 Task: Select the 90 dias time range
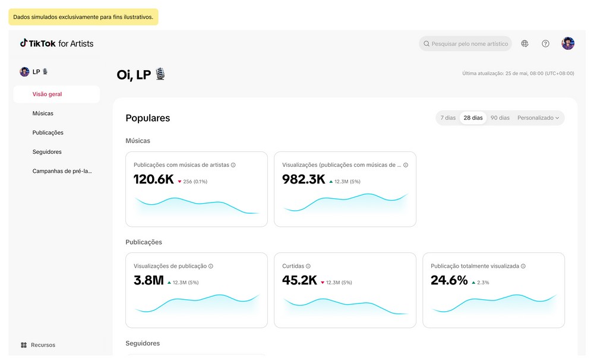(x=500, y=118)
